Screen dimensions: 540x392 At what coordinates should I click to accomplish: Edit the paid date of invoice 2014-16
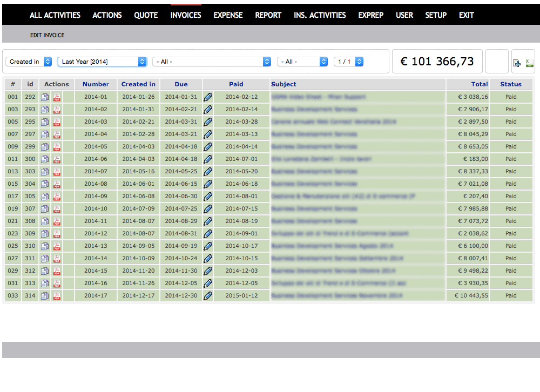click(208, 283)
